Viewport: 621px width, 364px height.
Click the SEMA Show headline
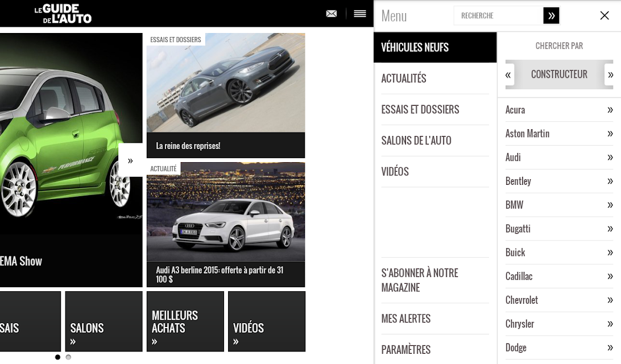[21, 261]
